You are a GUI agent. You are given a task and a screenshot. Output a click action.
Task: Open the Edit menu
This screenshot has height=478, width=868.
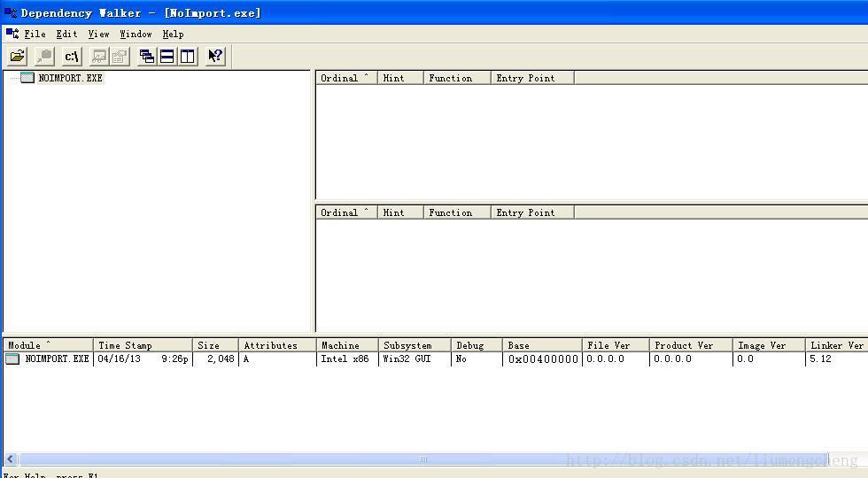(x=66, y=34)
